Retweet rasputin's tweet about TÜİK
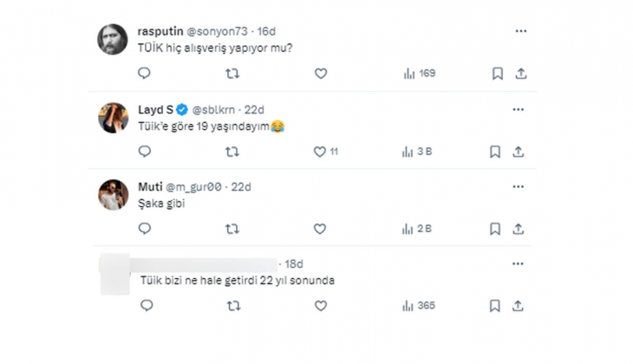Viewport: 633px width, 364px height. tap(232, 75)
